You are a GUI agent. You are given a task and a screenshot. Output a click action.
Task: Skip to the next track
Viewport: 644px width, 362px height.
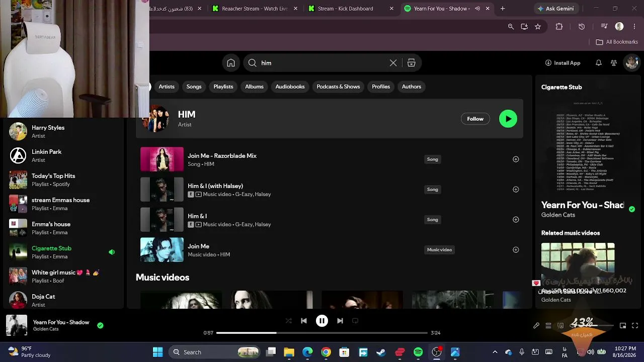click(340, 321)
